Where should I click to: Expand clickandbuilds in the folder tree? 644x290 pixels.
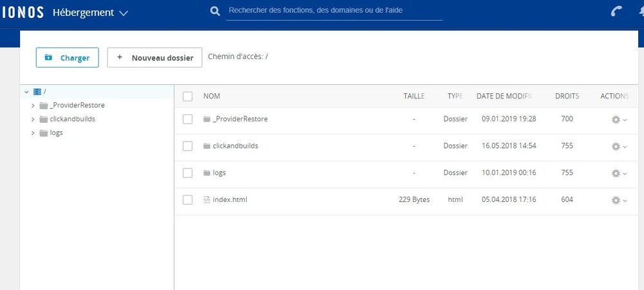point(33,120)
